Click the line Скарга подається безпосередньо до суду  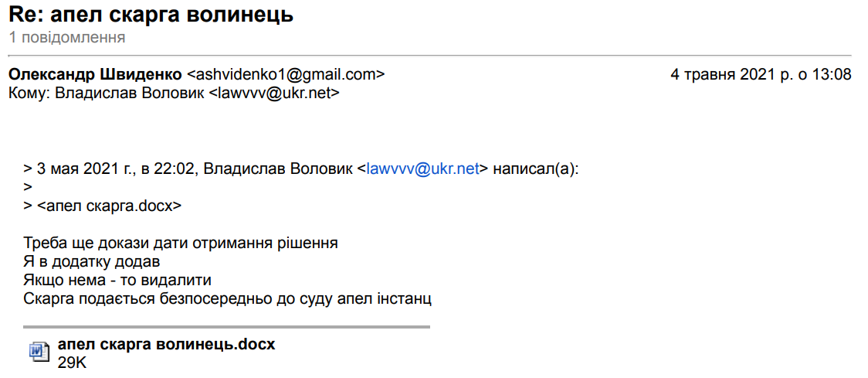pyautogui.click(x=227, y=298)
